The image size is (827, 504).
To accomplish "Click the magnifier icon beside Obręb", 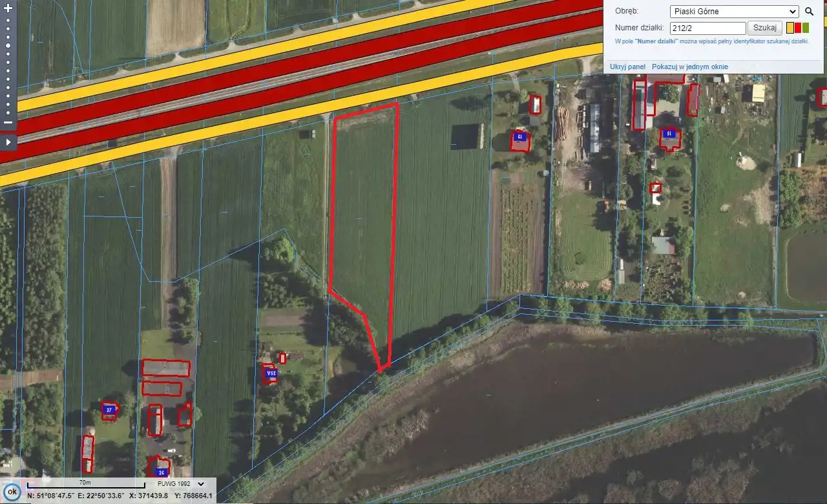I will coord(809,12).
